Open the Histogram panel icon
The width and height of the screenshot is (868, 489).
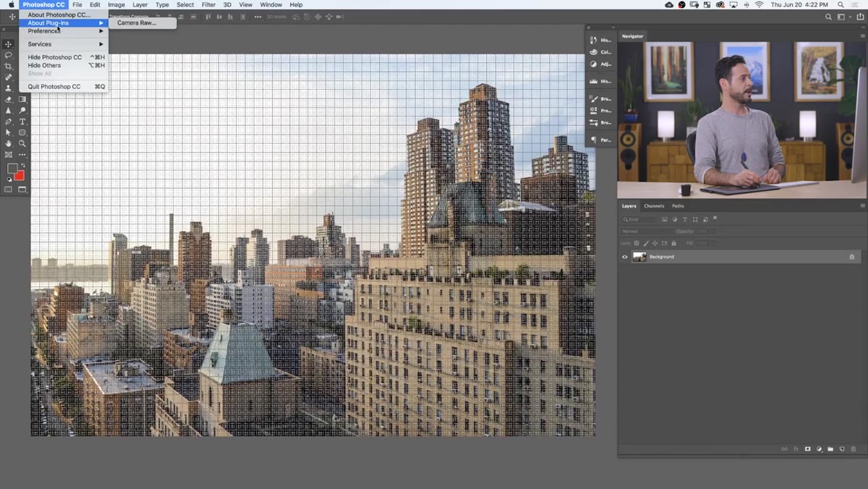click(594, 81)
